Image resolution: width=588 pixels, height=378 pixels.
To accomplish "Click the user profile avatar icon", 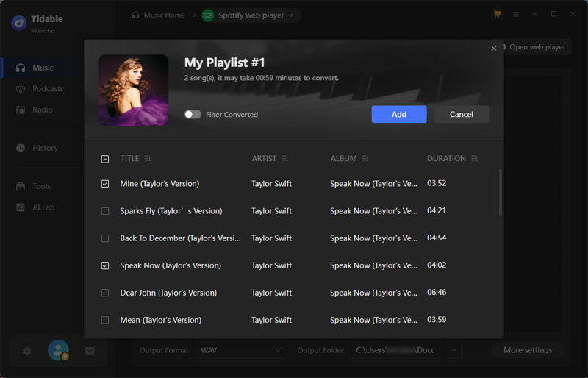I will click(x=59, y=350).
